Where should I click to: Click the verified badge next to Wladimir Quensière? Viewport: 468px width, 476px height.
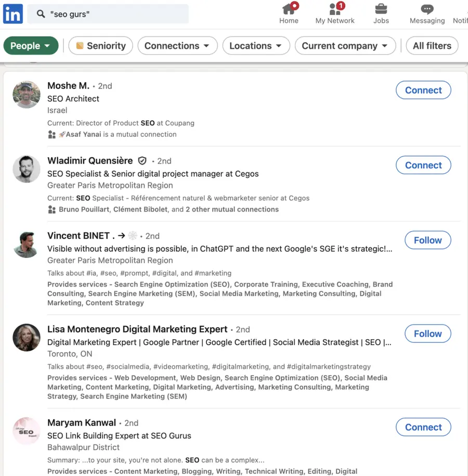(142, 161)
